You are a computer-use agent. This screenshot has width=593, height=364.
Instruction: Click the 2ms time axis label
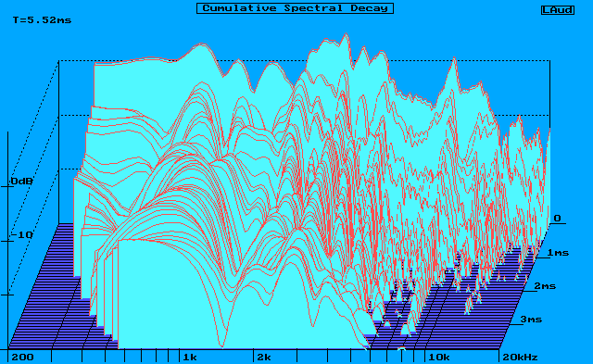[x=545, y=286]
